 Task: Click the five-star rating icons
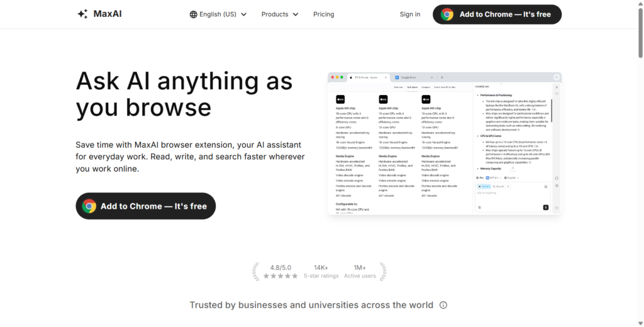pos(280,276)
